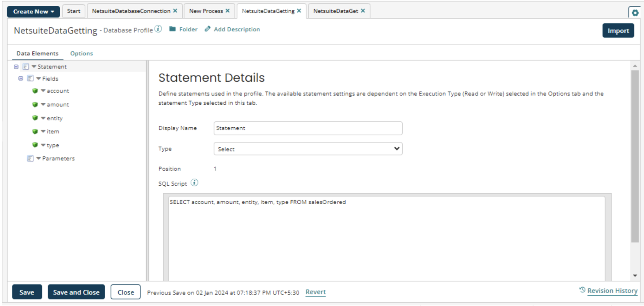Select the Parameters tree node
The image size is (644, 306).
coord(58,158)
